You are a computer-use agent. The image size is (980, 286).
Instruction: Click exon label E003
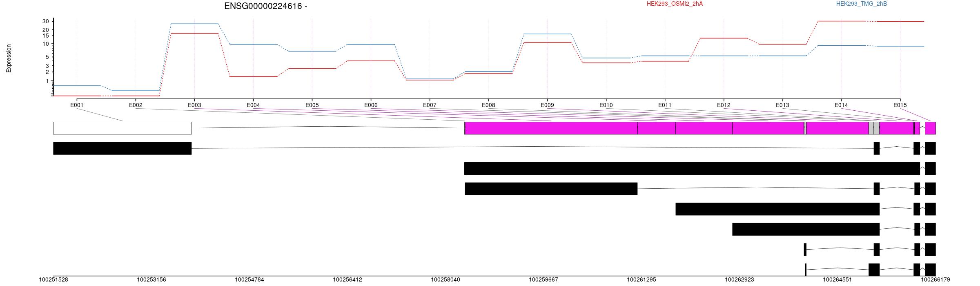point(194,105)
